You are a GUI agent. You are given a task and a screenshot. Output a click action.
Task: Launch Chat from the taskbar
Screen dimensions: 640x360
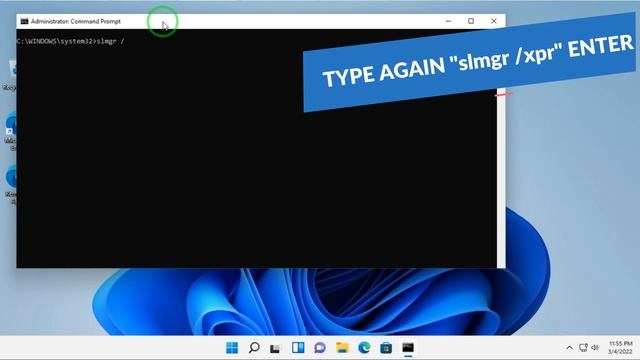tap(320, 348)
